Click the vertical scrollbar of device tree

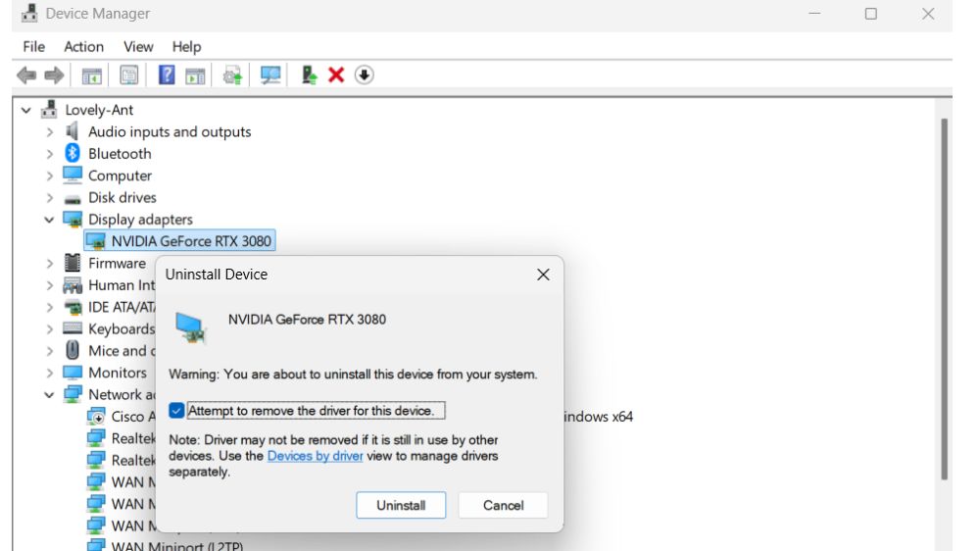(945, 299)
